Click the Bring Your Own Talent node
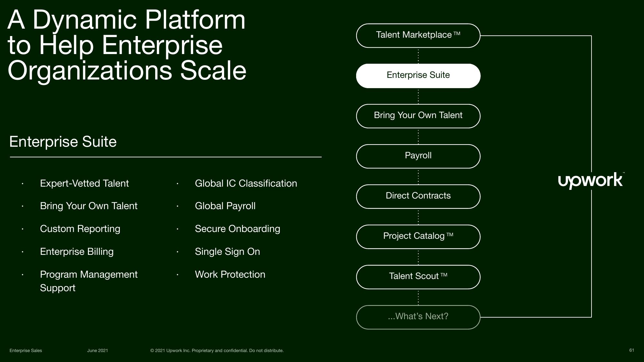This screenshot has height=362, width=644. (418, 116)
